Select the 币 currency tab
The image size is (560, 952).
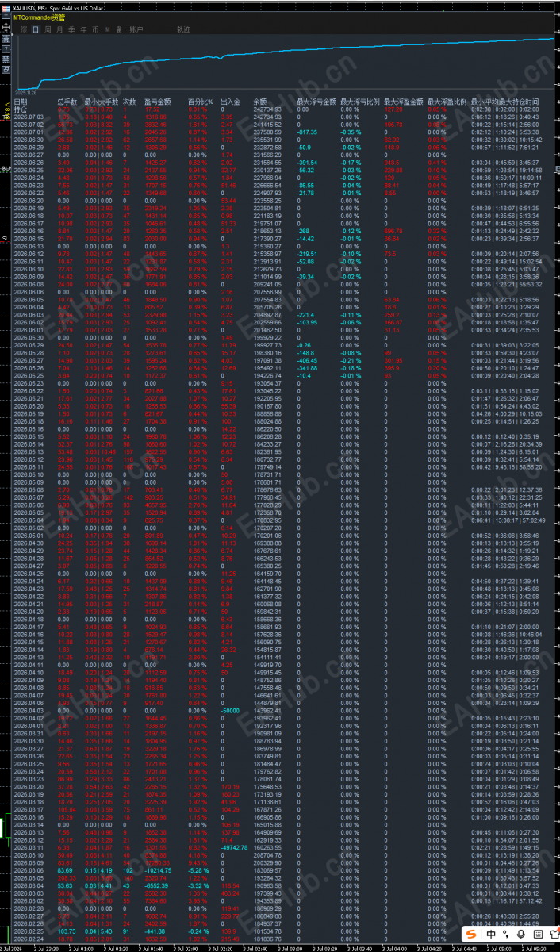[95, 29]
